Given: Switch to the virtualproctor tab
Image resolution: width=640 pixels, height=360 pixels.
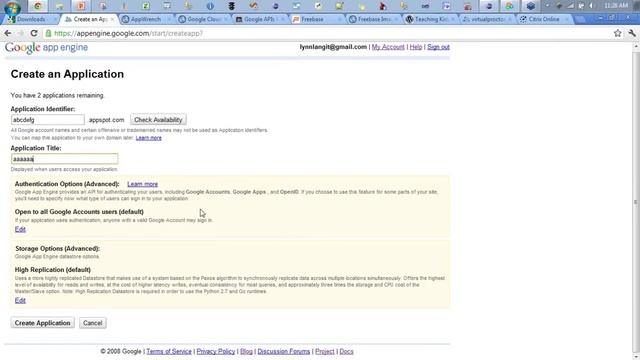Looking at the screenshot, I should [x=488, y=19].
